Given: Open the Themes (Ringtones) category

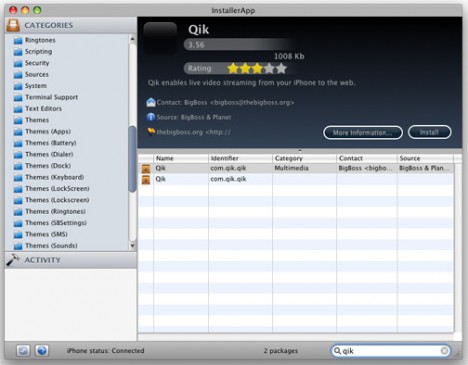Looking at the screenshot, I should pos(55,211).
